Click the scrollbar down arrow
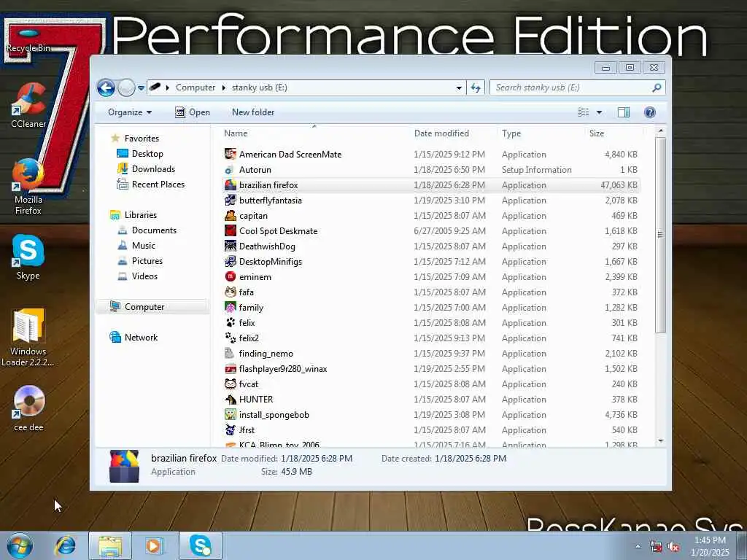The width and height of the screenshot is (747, 560). coord(660,441)
